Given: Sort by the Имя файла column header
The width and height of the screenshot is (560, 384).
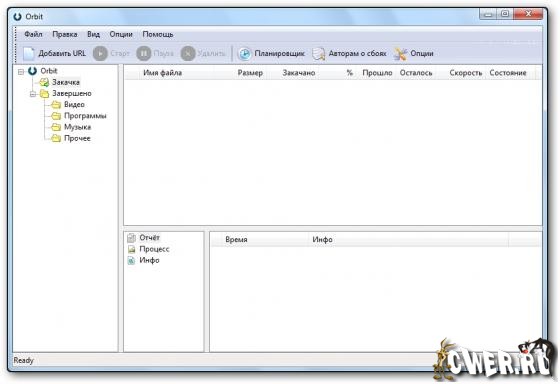Looking at the screenshot, I should point(162,73).
